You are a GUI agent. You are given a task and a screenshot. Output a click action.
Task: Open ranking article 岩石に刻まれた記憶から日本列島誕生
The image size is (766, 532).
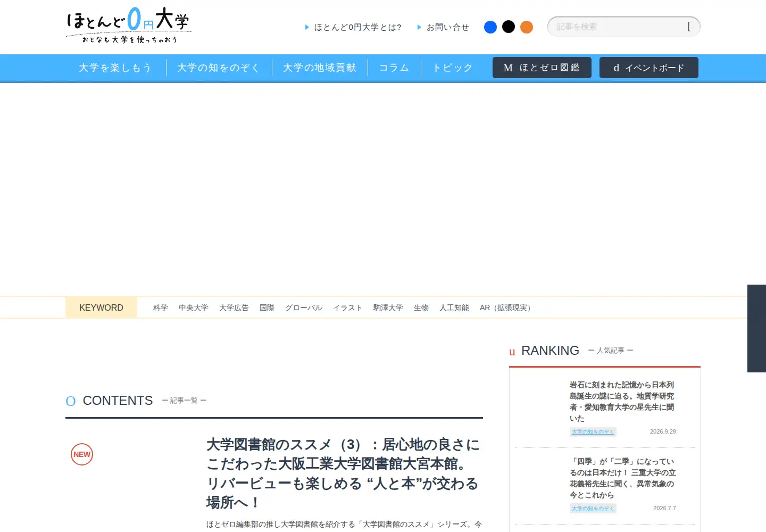622,402
